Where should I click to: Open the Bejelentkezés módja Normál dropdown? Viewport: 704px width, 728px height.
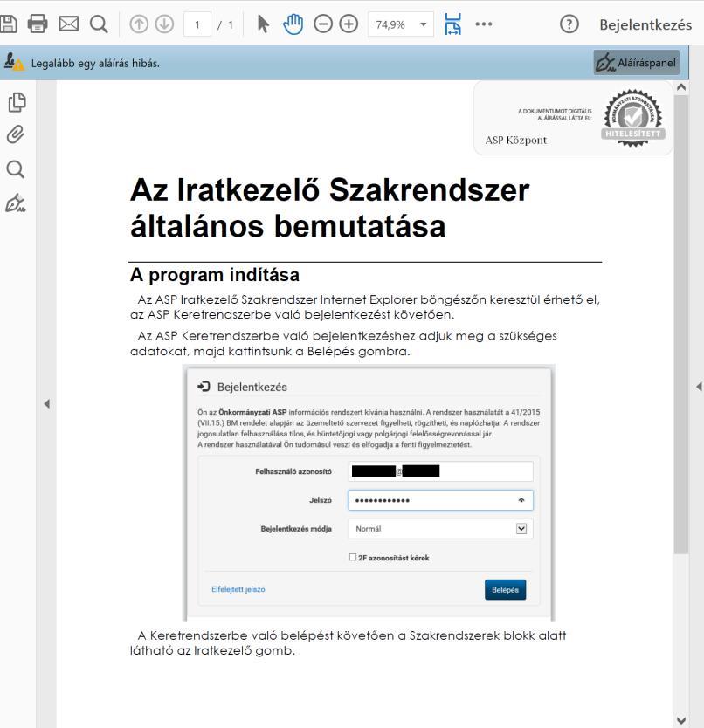pos(440,529)
